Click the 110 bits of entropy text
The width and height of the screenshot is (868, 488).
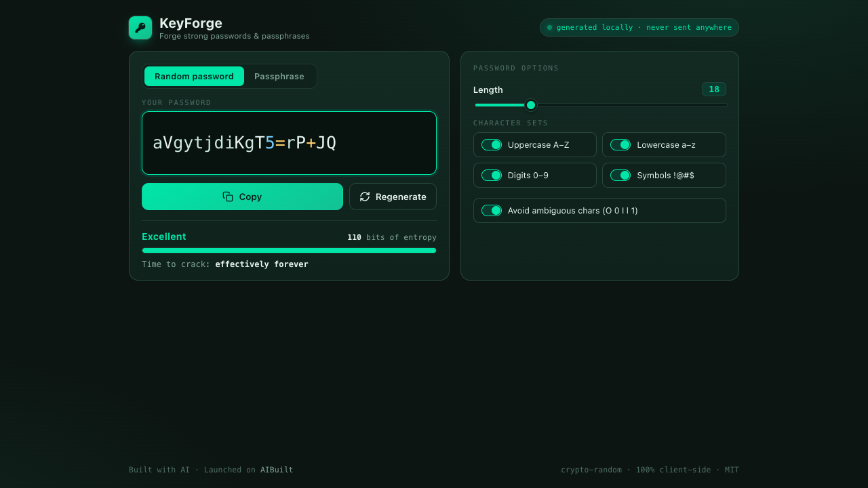click(392, 237)
